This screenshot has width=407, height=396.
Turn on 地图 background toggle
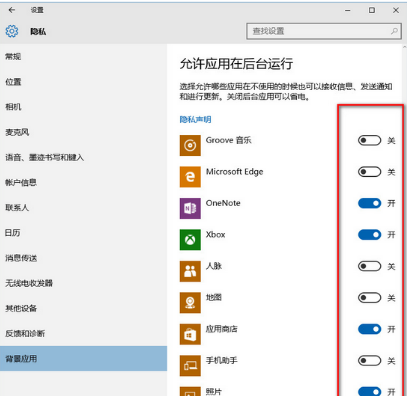click(369, 298)
